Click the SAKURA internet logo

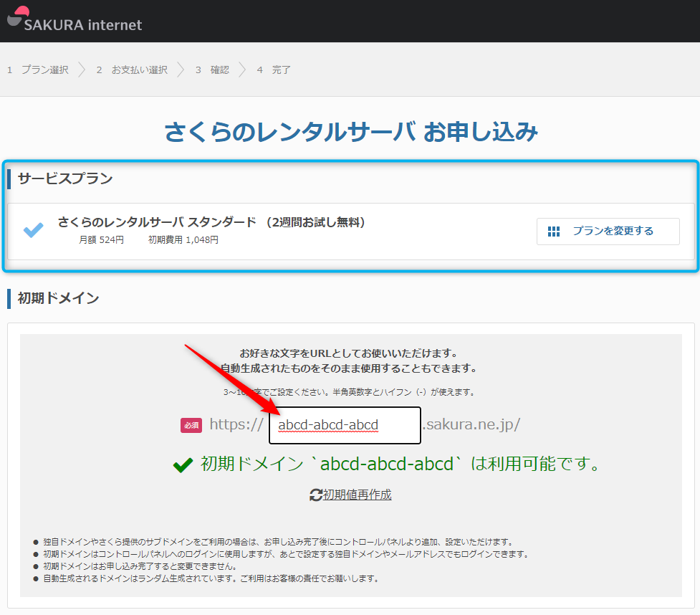(75, 19)
